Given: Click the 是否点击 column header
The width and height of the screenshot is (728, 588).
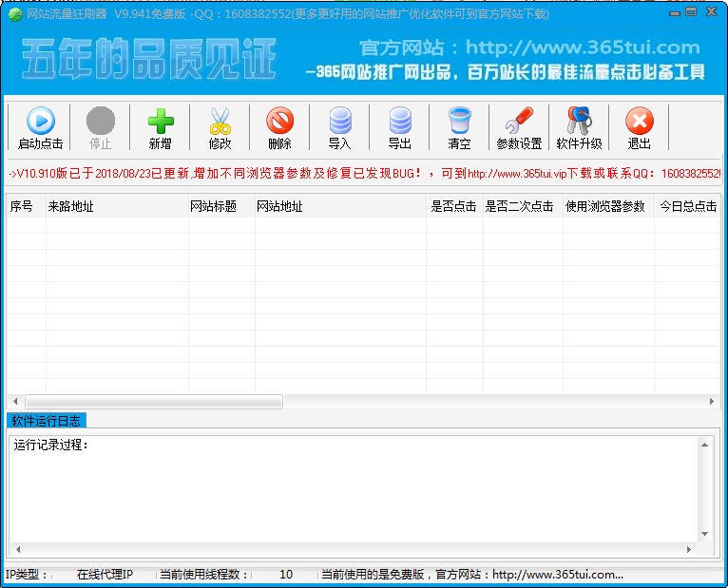Looking at the screenshot, I should [453, 206].
